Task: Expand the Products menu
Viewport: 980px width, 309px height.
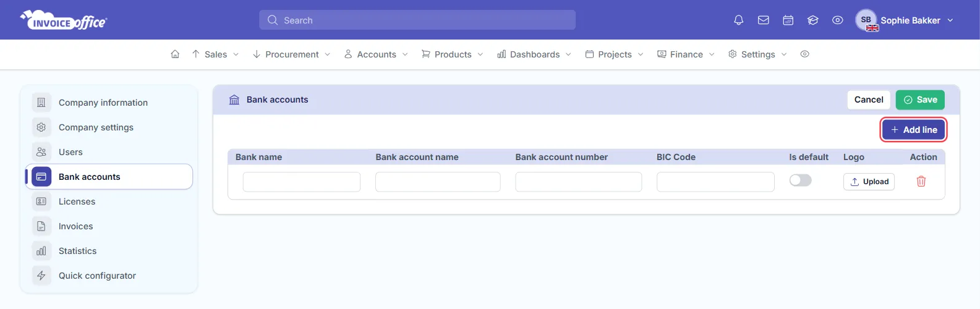Action: [x=453, y=54]
